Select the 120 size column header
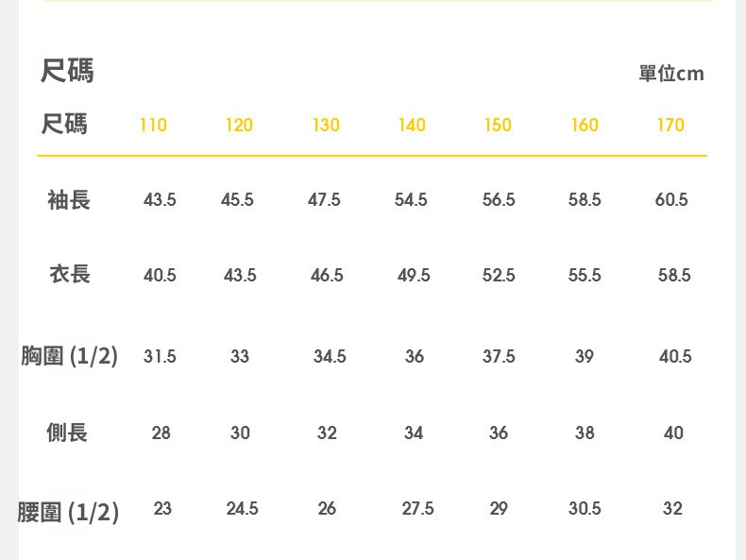Screen dimensions: 746x560 pos(239,125)
